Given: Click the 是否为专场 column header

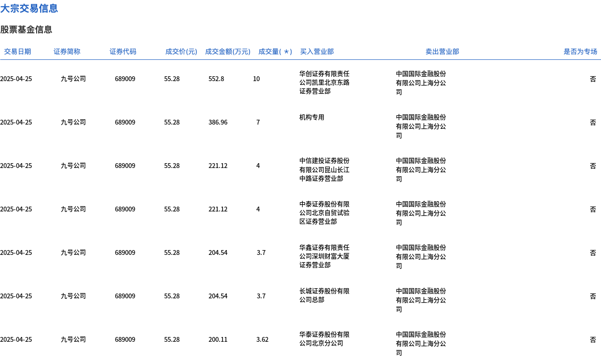Looking at the screenshot, I should point(580,52).
